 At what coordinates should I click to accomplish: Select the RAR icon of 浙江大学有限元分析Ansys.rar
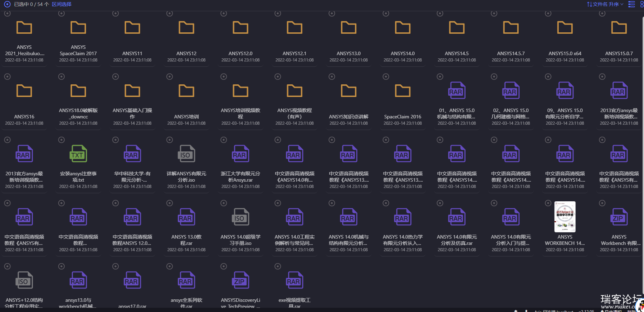241,154
